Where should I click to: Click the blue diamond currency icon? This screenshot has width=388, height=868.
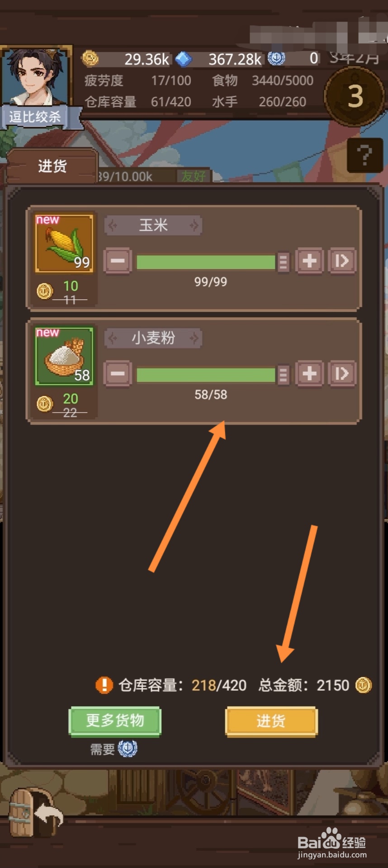183,59
